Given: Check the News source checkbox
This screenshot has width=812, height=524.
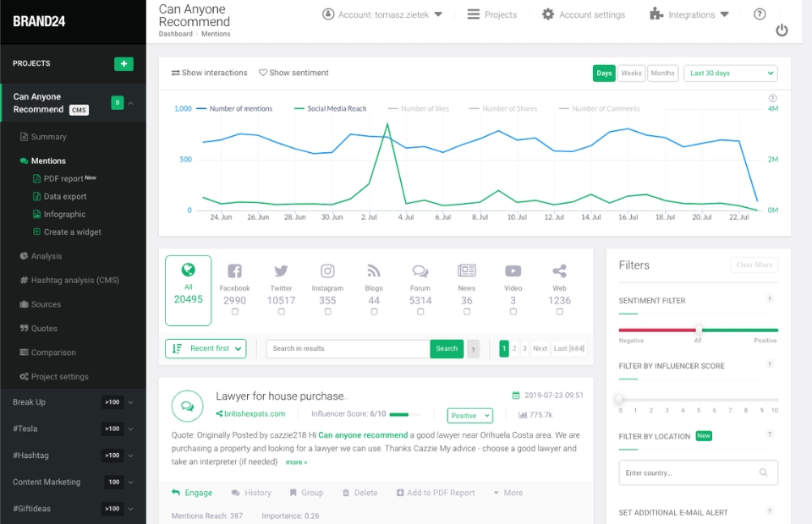Looking at the screenshot, I should pyautogui.click(x=467, y=311).
